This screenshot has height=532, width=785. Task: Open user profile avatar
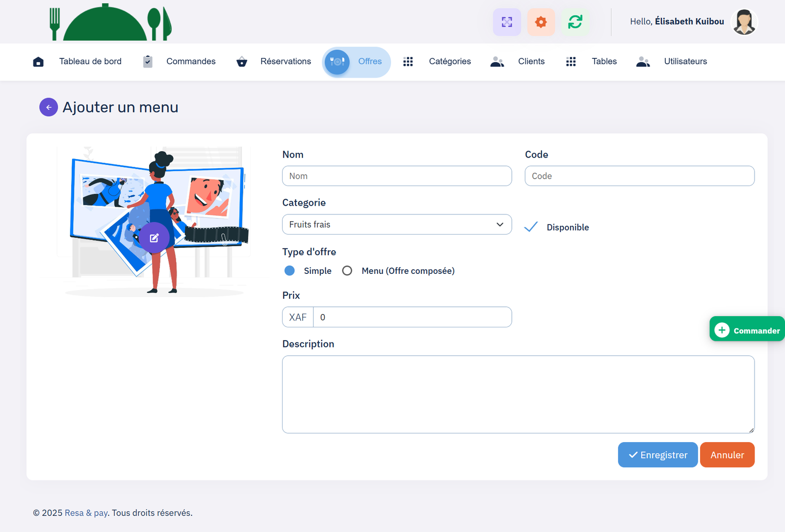(x=744, y=22)
